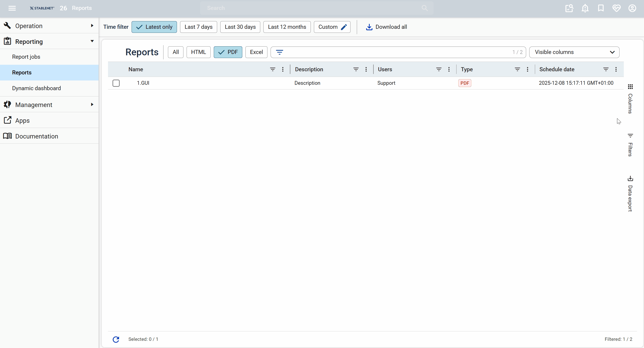644x348 pixels.
Task: Open the health heartbeat icon
Action: [616, 8]
